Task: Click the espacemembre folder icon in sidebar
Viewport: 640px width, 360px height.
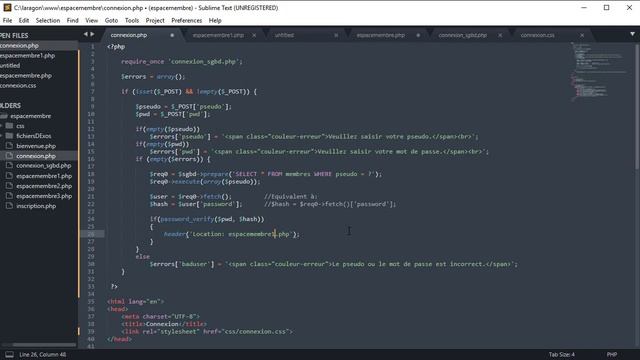Action: click(4, 116)
